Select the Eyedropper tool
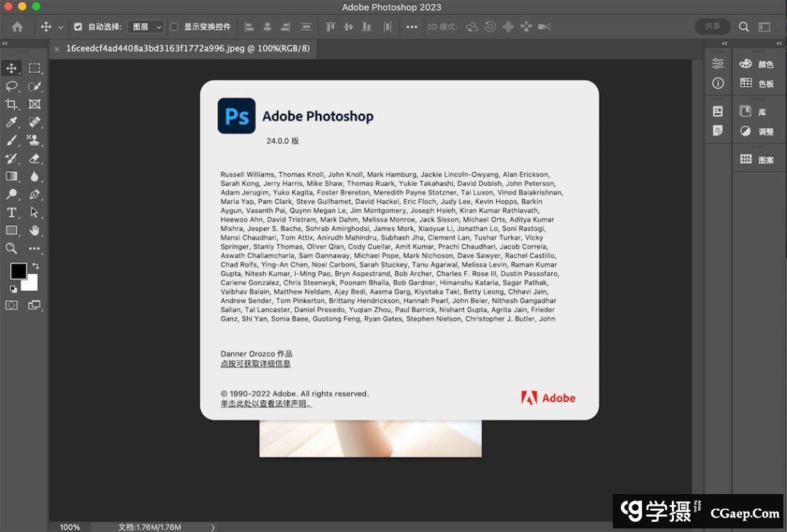This screenshot has height=532, width=787. pos(12,122)
